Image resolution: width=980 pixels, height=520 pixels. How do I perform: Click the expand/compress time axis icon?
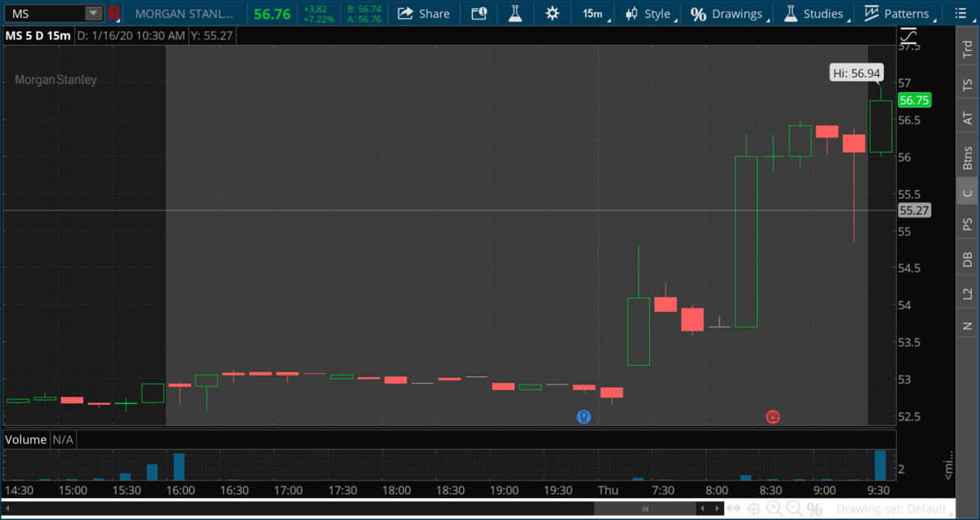coord(733,509)
